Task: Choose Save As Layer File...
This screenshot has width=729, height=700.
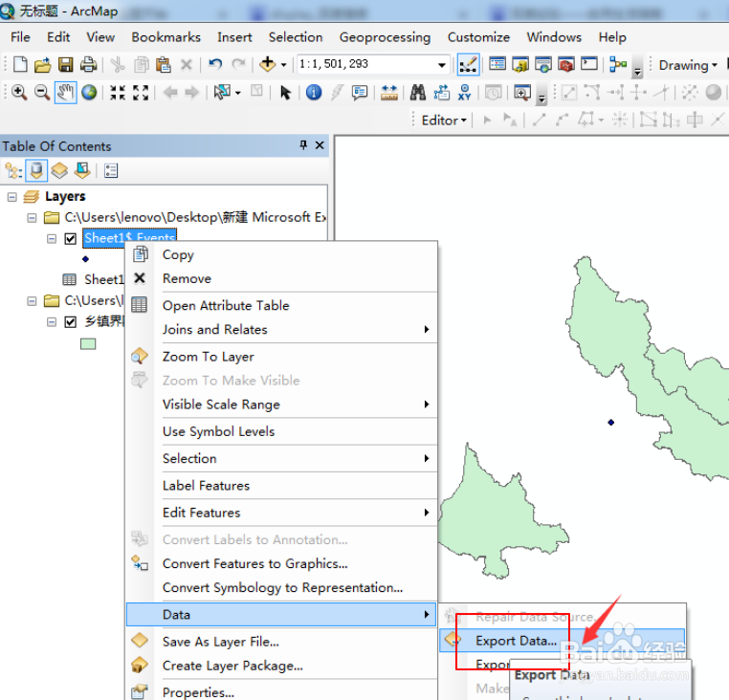Action: (x=281, y=642)
